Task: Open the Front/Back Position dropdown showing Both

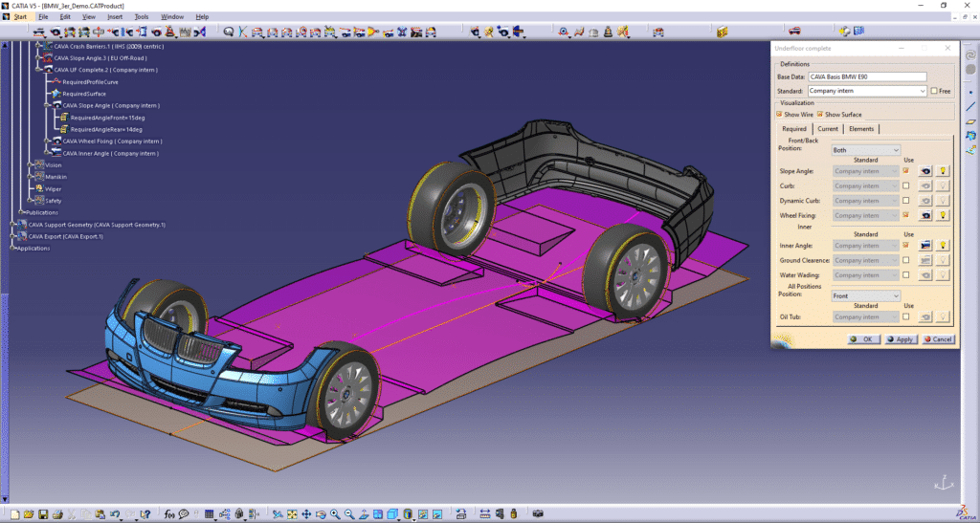Action: pyautogui.click(x=865, y=150)
